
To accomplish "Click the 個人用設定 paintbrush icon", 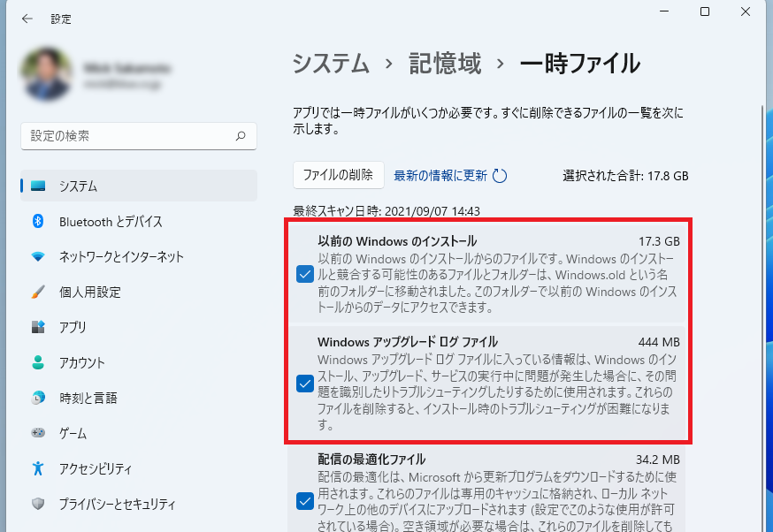I will pyautogui.click(x=38, y=293).
